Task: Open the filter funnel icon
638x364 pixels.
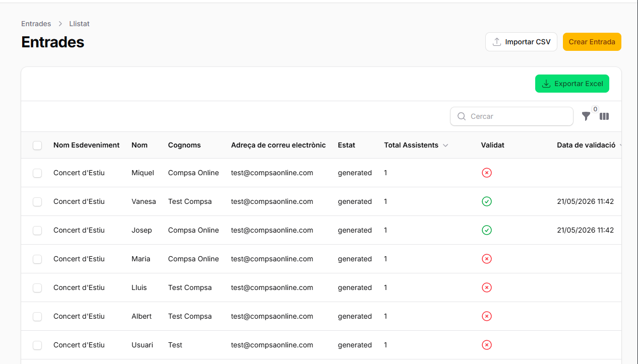Action: 586,116
